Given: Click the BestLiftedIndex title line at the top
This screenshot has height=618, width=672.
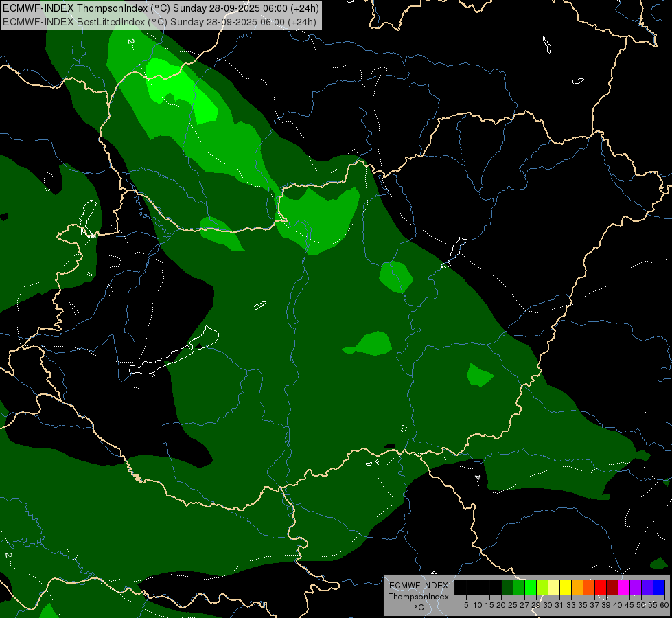Looking at the screenshot, I should pyautogui.click(x=159, y=22).
